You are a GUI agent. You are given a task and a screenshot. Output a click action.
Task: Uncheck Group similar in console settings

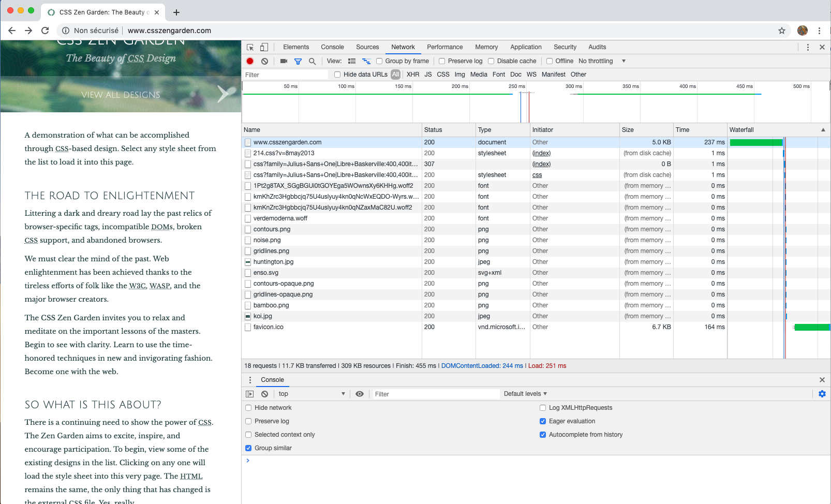[x=248, y=448]
